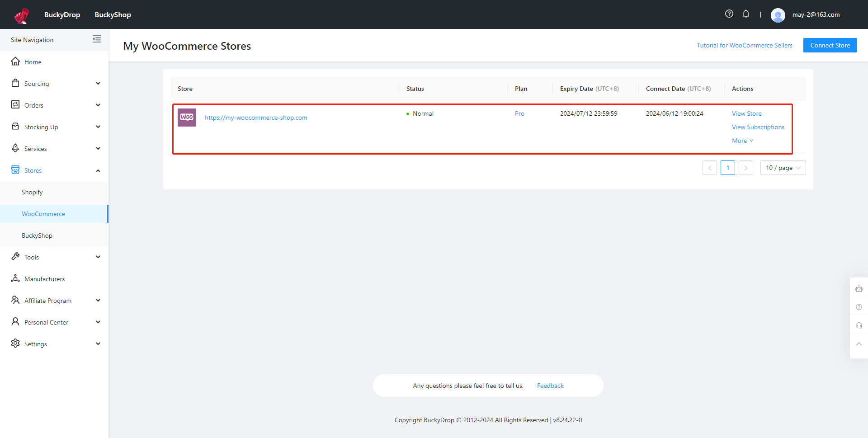This screenshot has width=868, height=438.
Task: Click the Woo store logo thumbnail
Action: 187,118
